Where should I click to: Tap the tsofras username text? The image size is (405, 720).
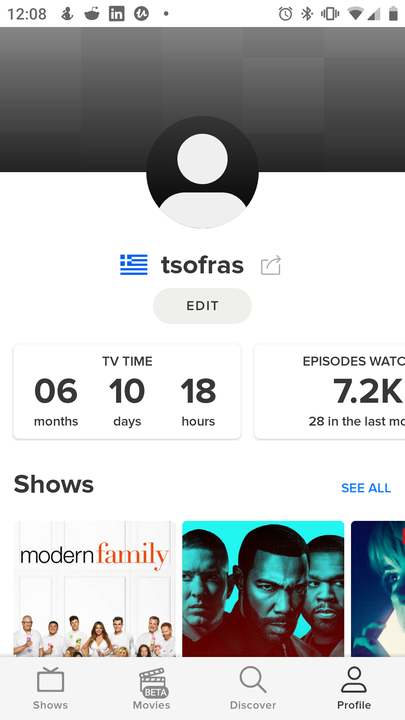coord(202,265)
